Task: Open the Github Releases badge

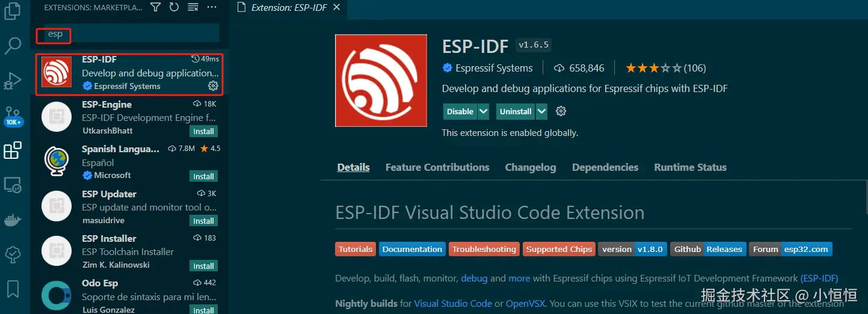Action: (708, 249)
